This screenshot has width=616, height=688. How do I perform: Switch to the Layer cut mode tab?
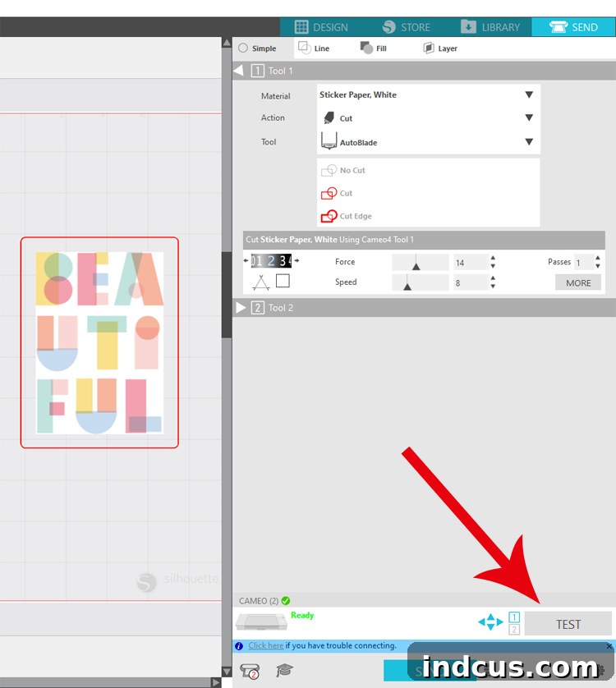pyautogui.click(x=440, y=48)
